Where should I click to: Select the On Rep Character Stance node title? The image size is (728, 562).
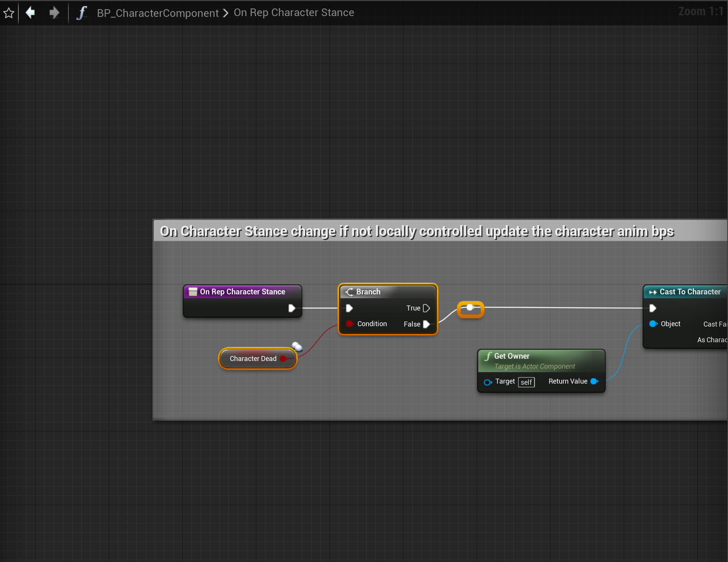(242, 292)
